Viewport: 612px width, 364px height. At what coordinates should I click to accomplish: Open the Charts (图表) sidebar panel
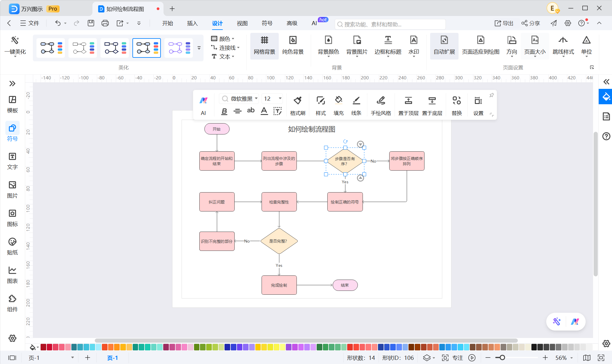[12, 275]
